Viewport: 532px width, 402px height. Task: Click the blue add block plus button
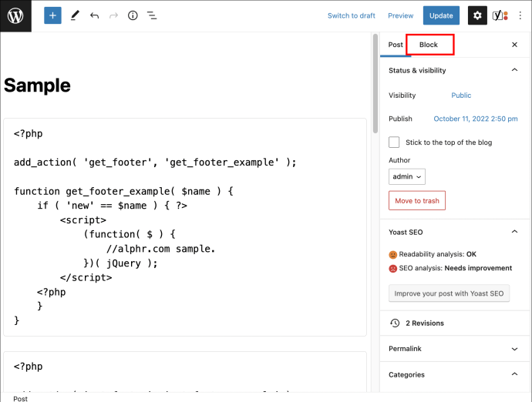click(52, 15)
